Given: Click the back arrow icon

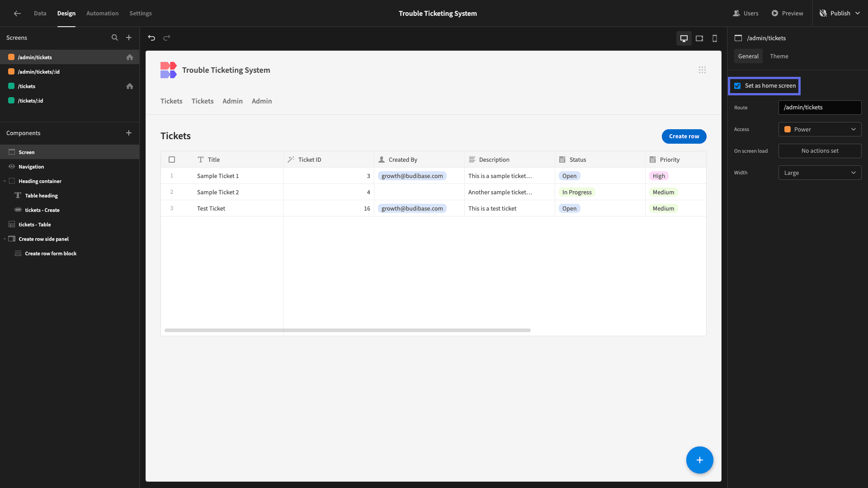Looking at the screenshot, I should click(17, 13).
